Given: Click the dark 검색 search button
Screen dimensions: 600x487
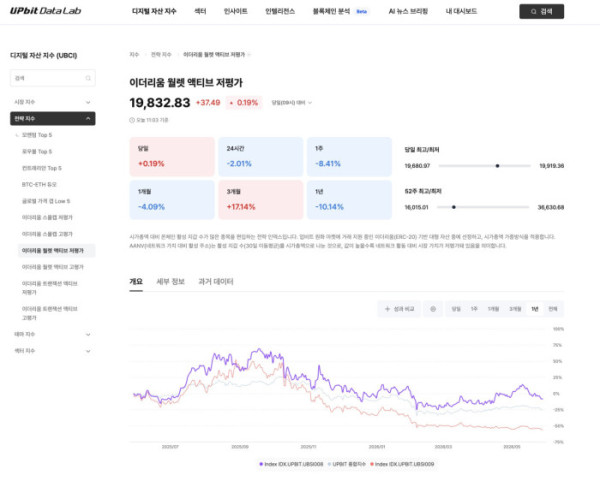Looking at the screenshot, I should click(x=541, y=11).
